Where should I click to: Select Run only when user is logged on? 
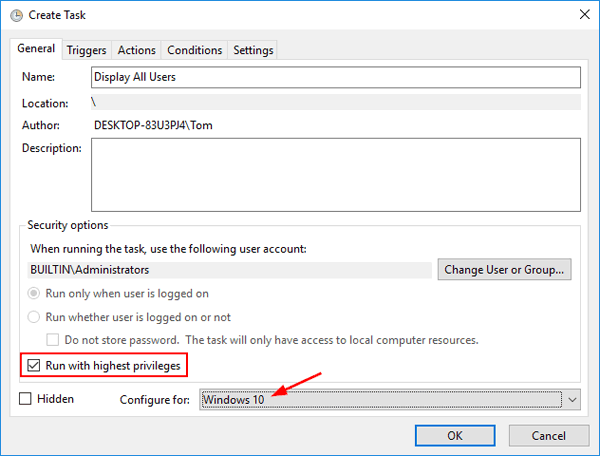(36, 293)
